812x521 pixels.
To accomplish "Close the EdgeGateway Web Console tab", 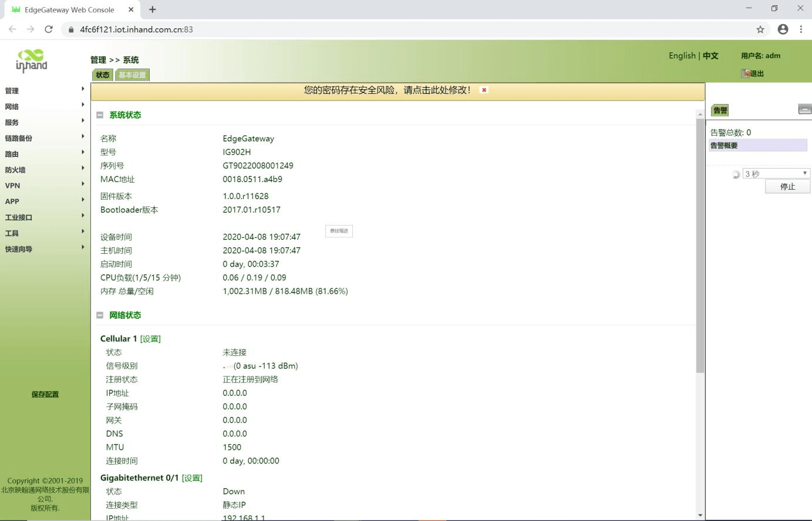I will 131,9.
